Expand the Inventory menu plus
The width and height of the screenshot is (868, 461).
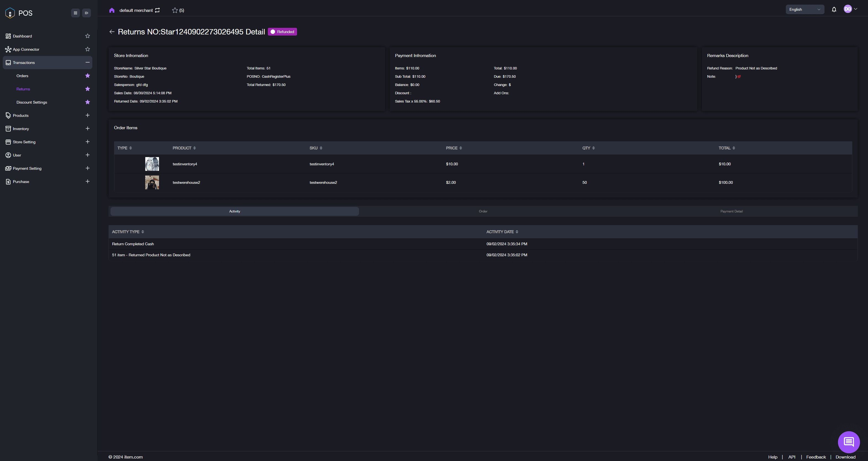coord(88,128)
